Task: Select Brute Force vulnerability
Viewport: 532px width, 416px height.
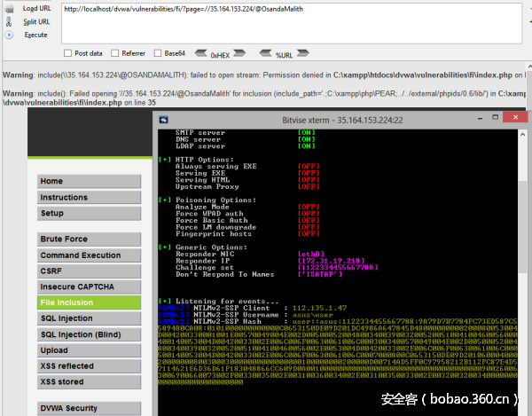Action: tap(89, 239)
